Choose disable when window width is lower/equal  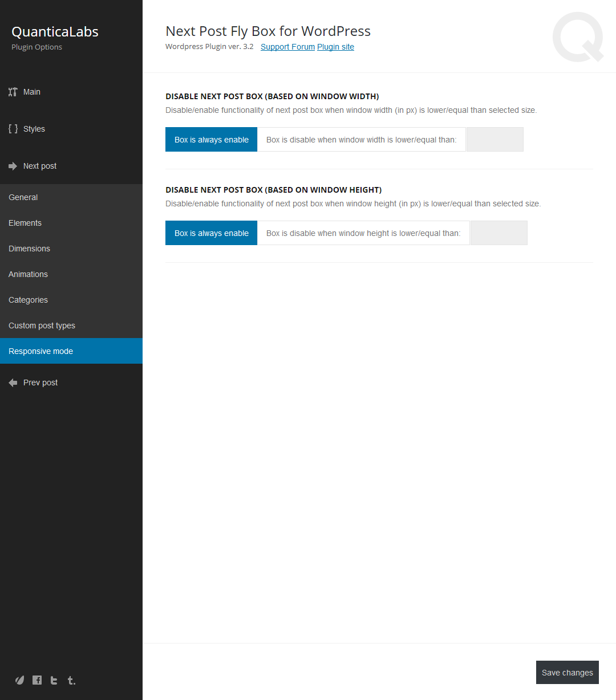(362, 140)
